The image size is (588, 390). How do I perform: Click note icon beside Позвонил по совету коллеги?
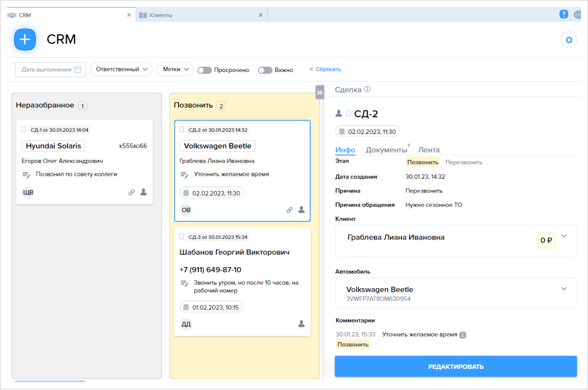point(26,175)
